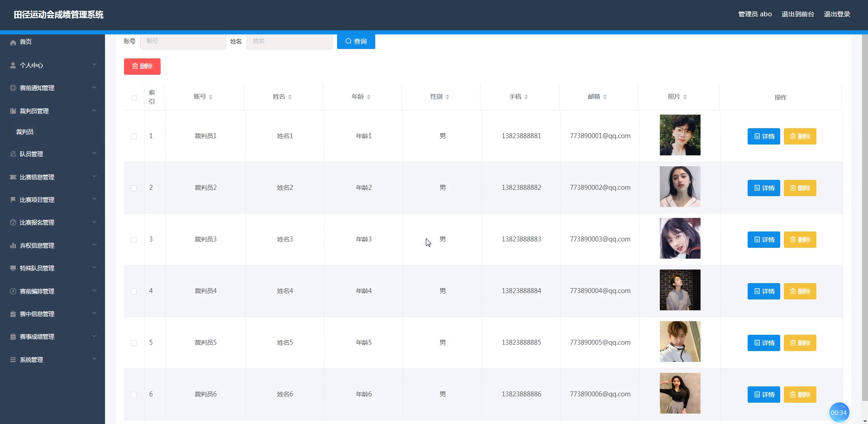Screen dimensions: 868x424
Task: Select all rows with header checkbox
Action: (134, 97)
